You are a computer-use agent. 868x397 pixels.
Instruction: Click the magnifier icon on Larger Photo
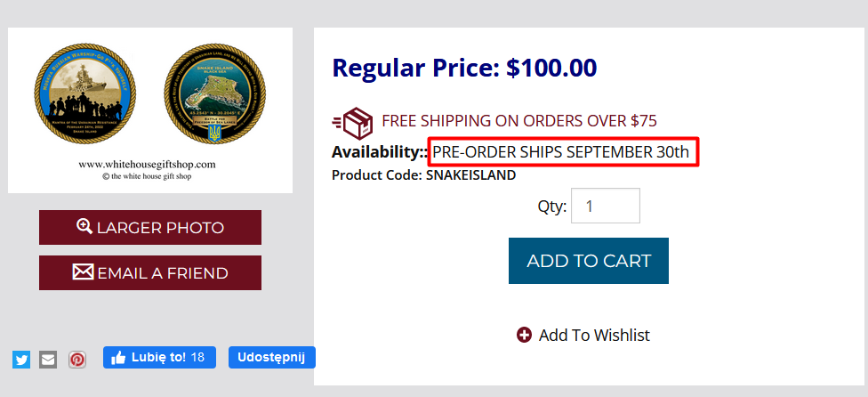(84, 227)
